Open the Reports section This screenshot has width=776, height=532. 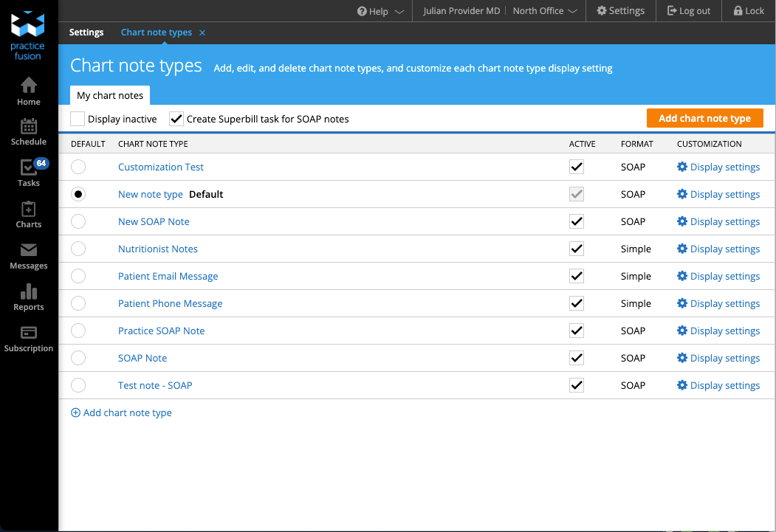[x=28, y=297]
